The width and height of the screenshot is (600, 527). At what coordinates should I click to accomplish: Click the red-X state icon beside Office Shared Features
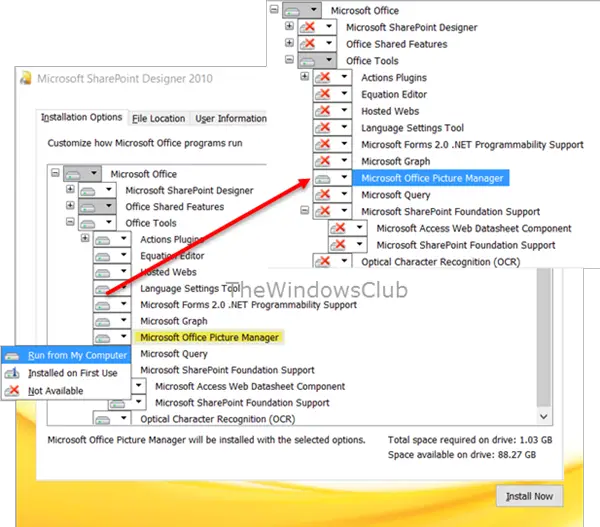tap(308, 44)
